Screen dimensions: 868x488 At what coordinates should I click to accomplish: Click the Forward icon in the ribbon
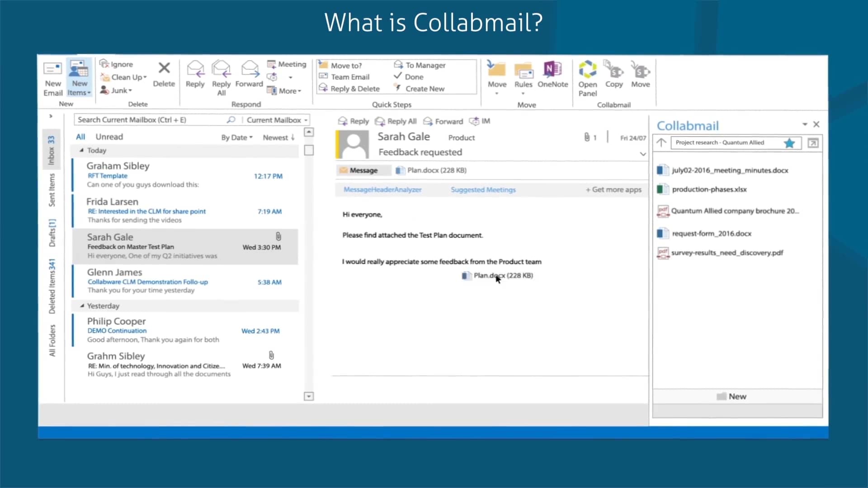click(249, 75)
